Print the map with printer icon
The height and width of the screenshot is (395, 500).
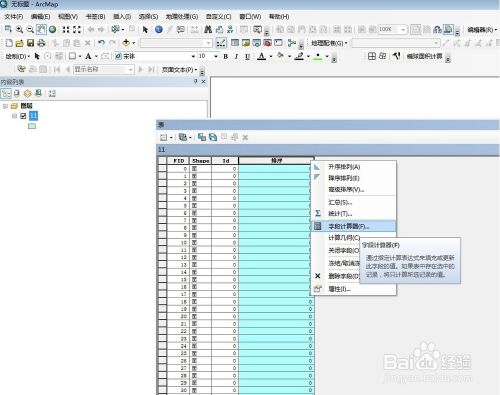(41, 43)
